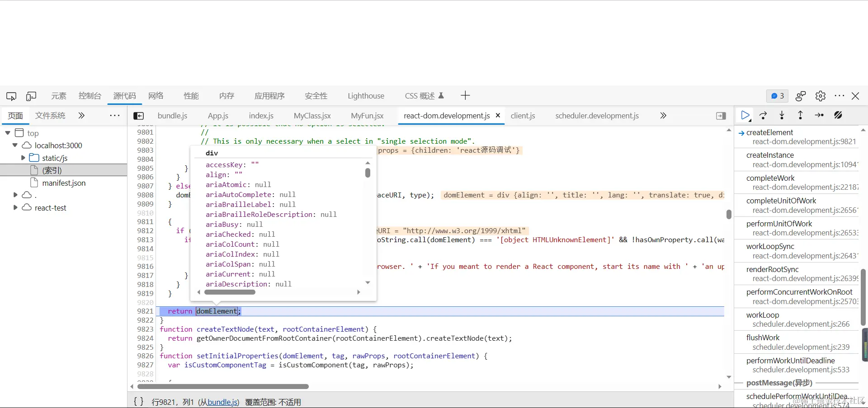Switch to the 性能 Performance tab
Image resolution: width=868 pixels, height=408 pixels.
coord(191,96)
